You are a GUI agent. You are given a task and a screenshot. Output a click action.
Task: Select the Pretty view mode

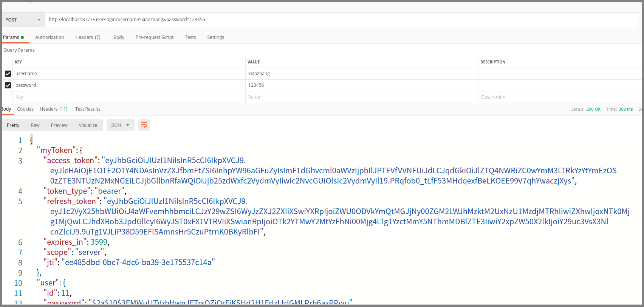[x=13, y=125]
